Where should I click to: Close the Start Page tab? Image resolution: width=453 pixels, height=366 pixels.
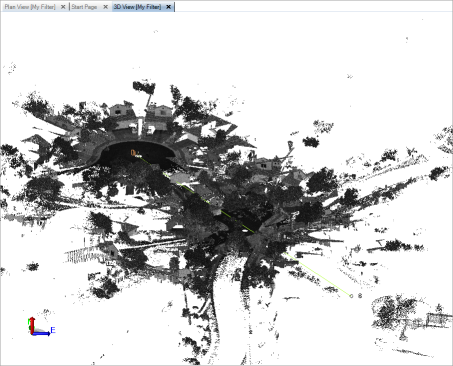(x=105, y=7)
